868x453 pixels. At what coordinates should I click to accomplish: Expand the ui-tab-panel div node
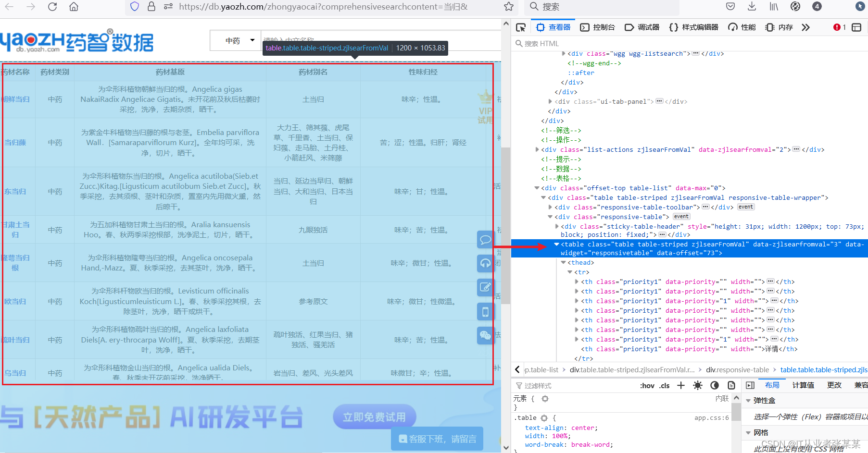(x=550, y=101)
